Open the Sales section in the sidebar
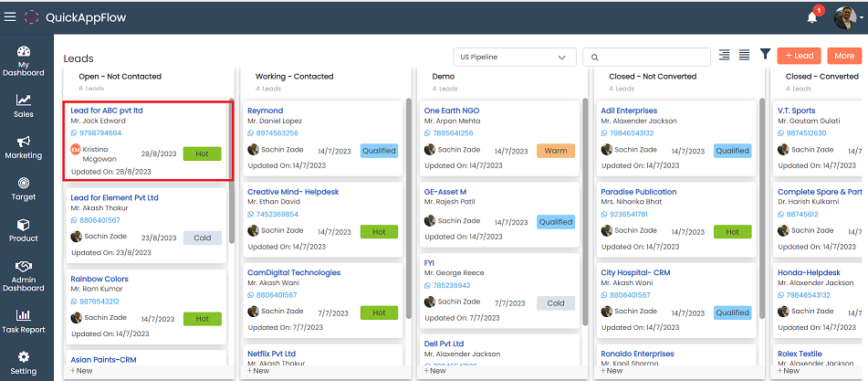The width and height of the screenshot is (868, 381). tap(23, 106)
